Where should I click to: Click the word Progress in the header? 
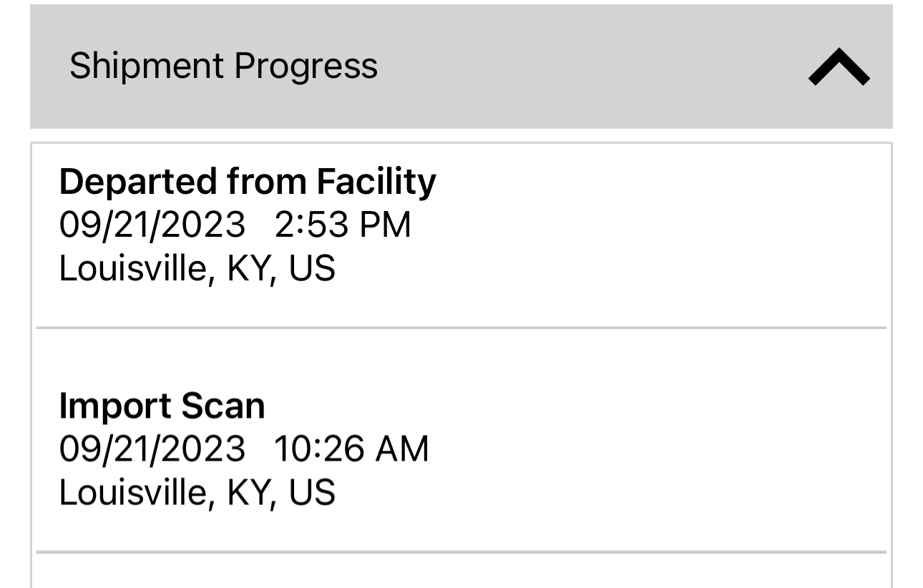coord(306,67)
